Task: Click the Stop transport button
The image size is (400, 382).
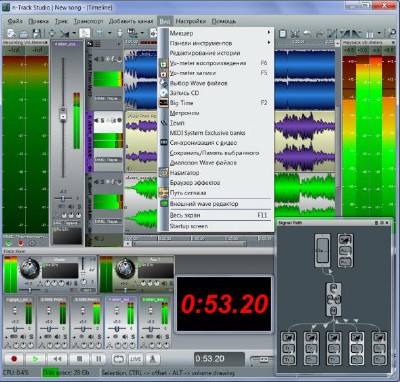Action: pyautogui.click(x=79, y=359)
